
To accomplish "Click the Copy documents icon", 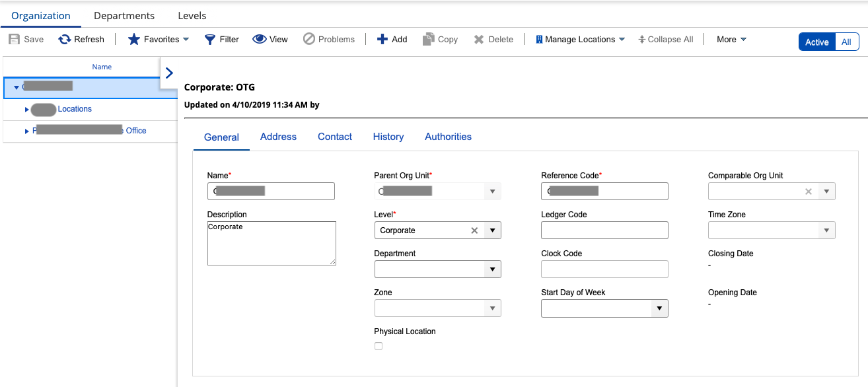I will click(x=429, y=39).
